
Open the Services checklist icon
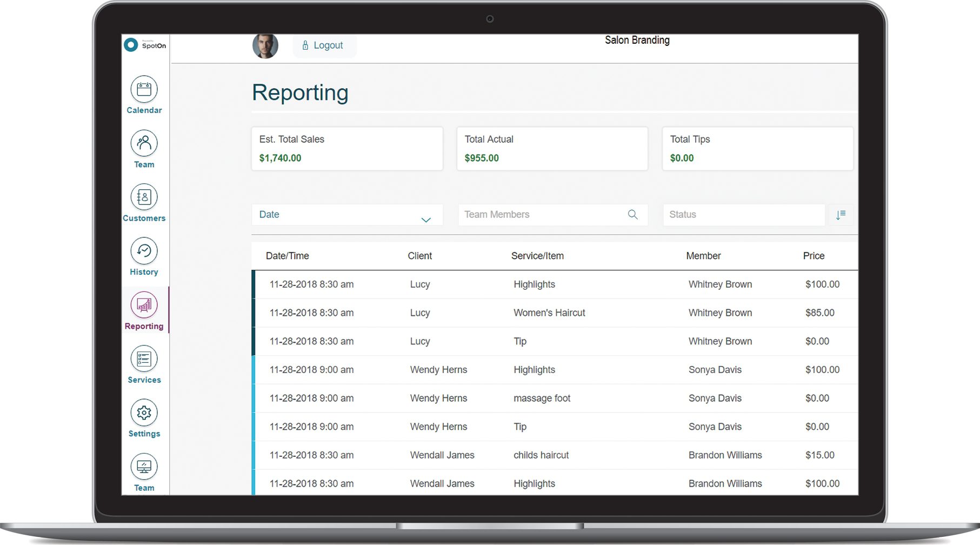point(144,359)
